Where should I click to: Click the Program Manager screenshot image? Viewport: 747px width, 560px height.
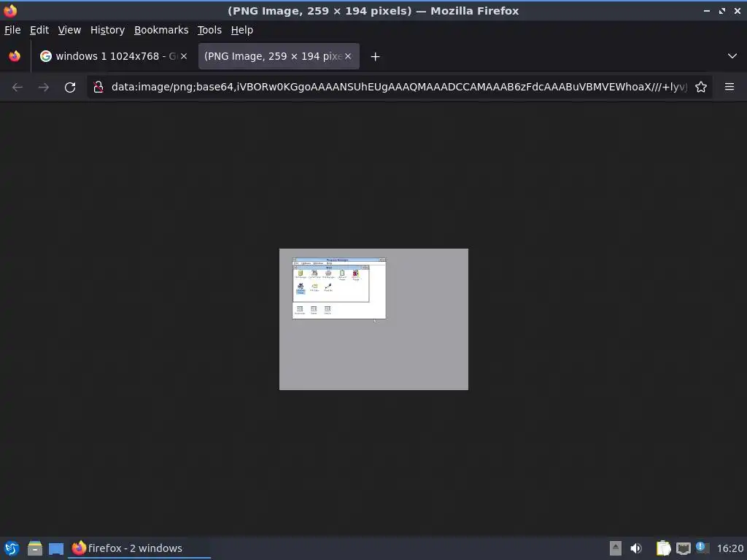373,319
